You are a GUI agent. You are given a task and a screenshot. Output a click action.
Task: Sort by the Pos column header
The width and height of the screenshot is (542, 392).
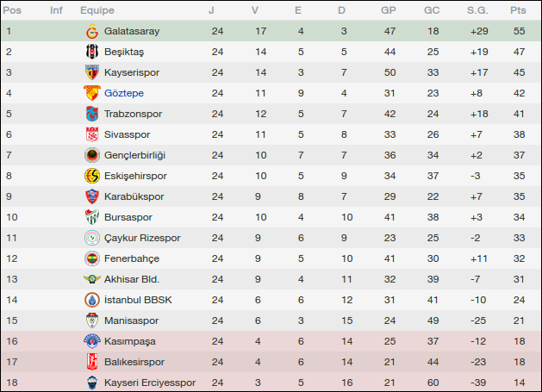click(14, 10)
